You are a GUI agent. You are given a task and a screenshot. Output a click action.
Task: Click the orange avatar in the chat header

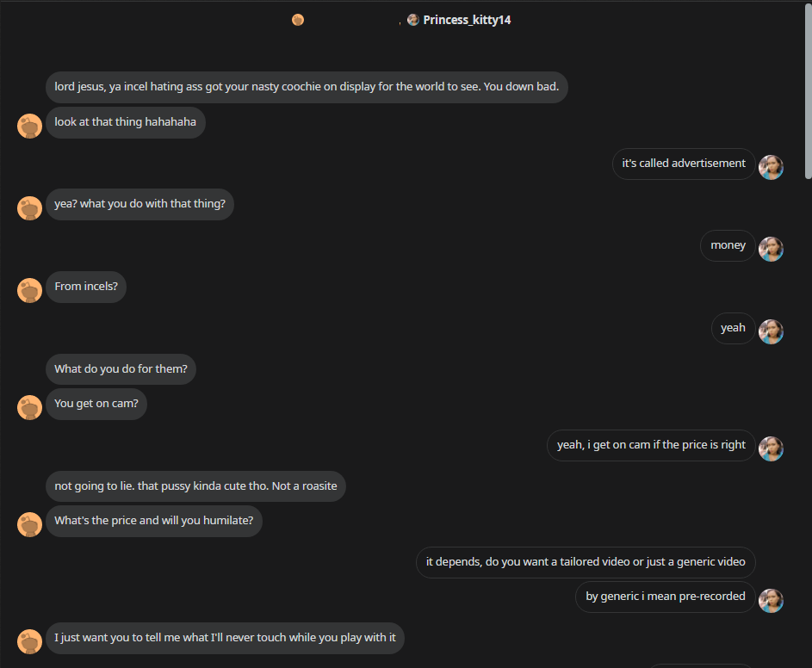pyautogui.click(x=298, y=20)
